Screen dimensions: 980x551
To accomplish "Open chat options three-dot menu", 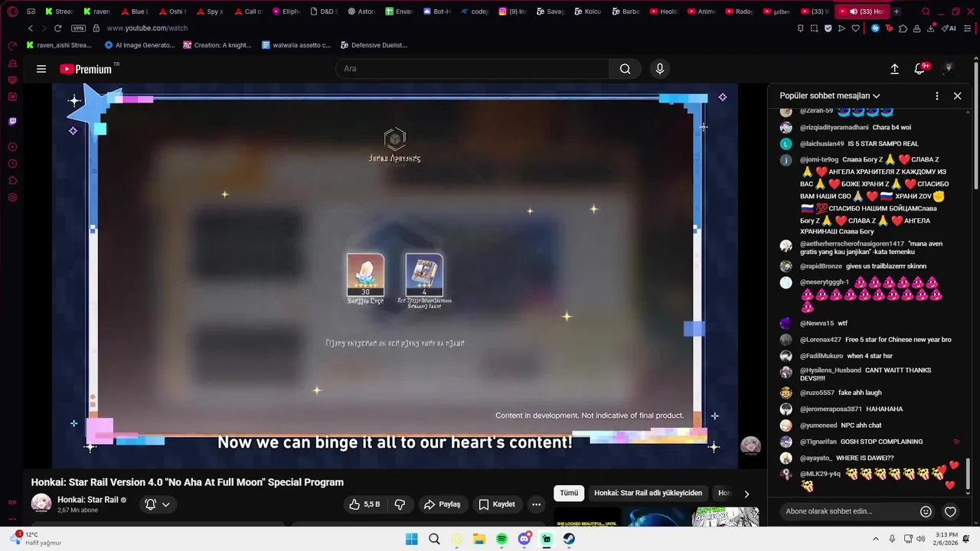I will pos(936,96).
